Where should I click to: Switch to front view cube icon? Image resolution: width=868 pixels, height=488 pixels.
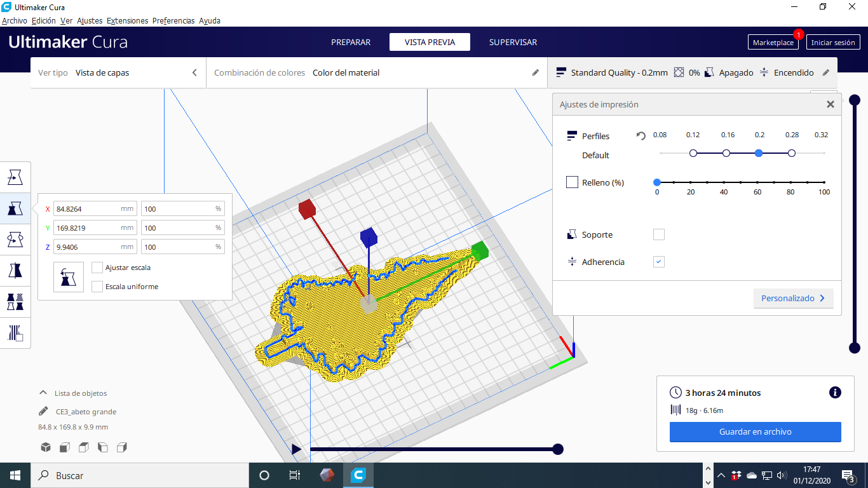pyautogui.click(x=64, y=447)
